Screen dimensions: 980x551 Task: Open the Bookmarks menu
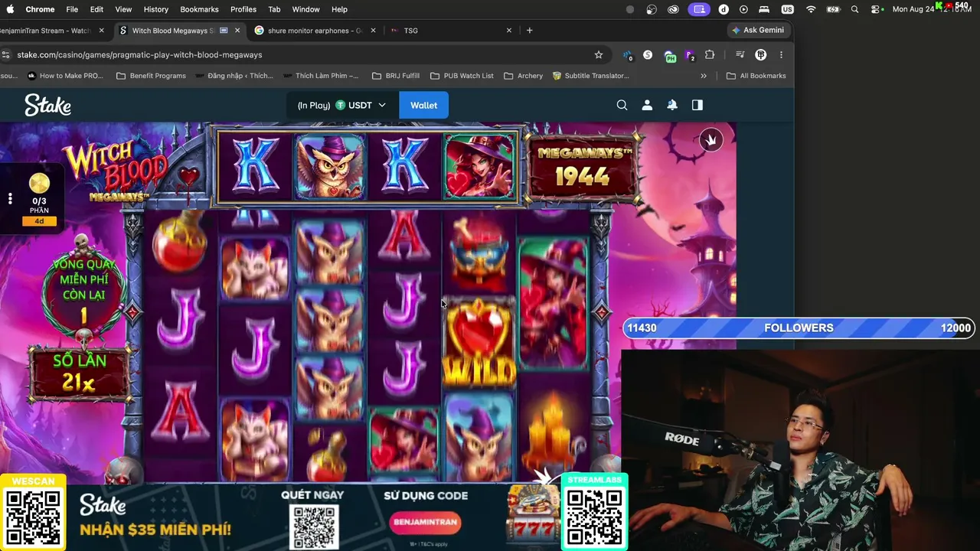[x=199, y=9]
